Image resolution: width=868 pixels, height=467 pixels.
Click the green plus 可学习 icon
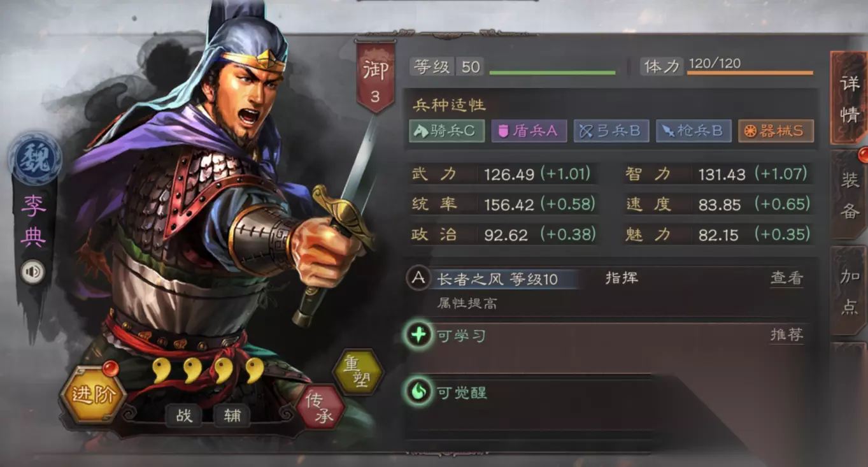pyautogui.click(x=418, y=334)
